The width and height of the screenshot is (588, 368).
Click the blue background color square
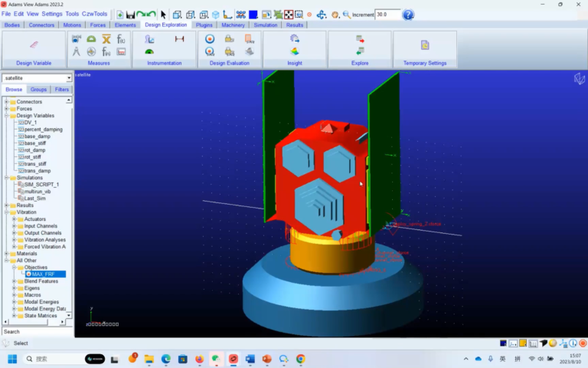[253, 15]
